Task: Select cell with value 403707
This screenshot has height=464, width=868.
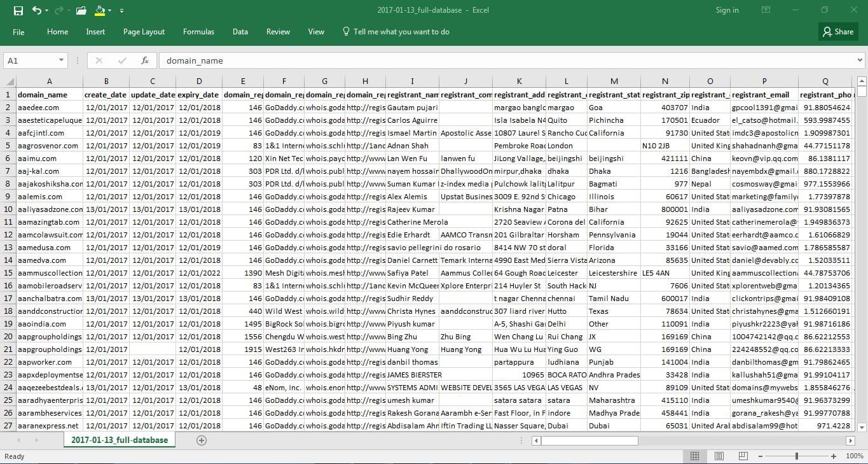Action: [665, 108]
